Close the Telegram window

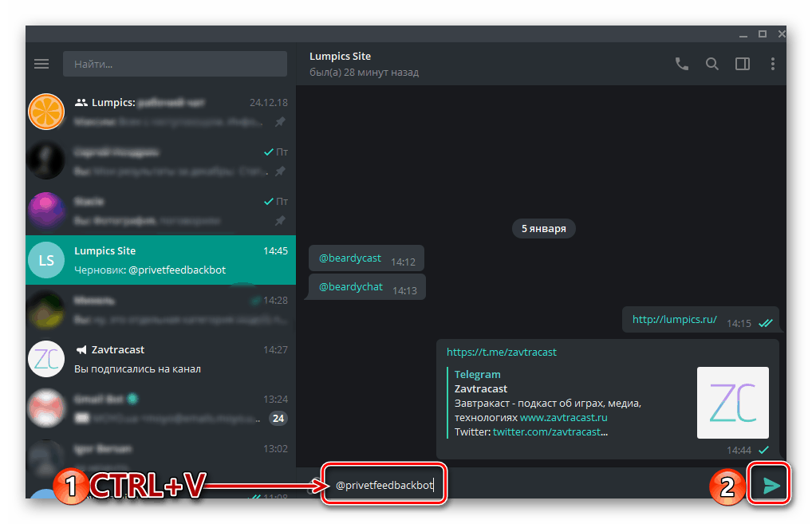[x=782, y=33]
